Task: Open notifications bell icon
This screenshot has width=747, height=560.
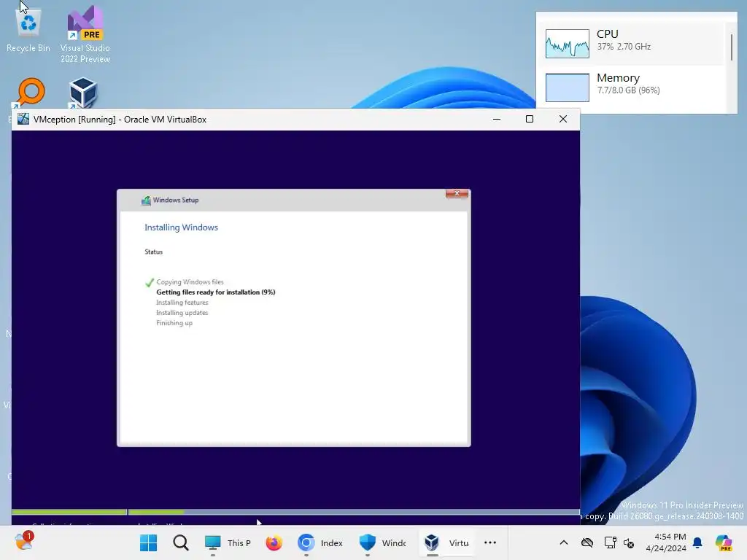Action: coord(697,542)
